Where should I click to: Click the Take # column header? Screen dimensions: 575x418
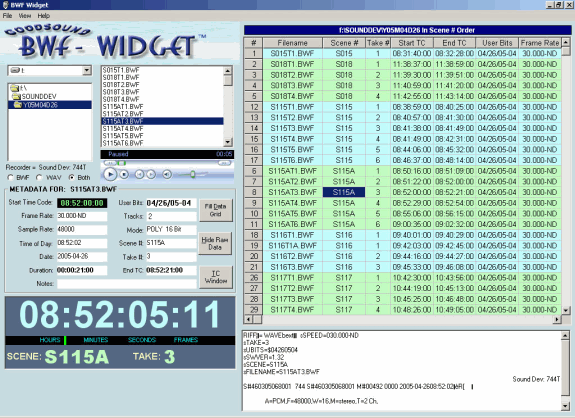coord(378,43)
